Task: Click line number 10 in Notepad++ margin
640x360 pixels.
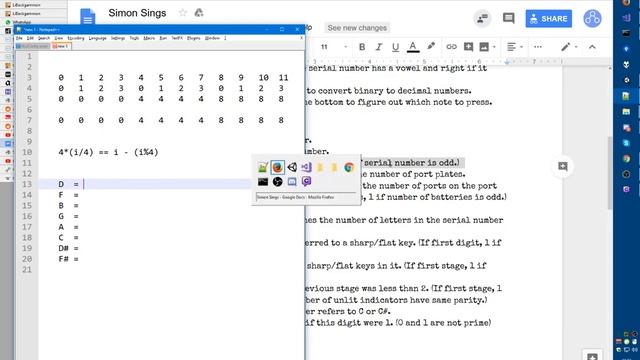Action: pos(27,152)
